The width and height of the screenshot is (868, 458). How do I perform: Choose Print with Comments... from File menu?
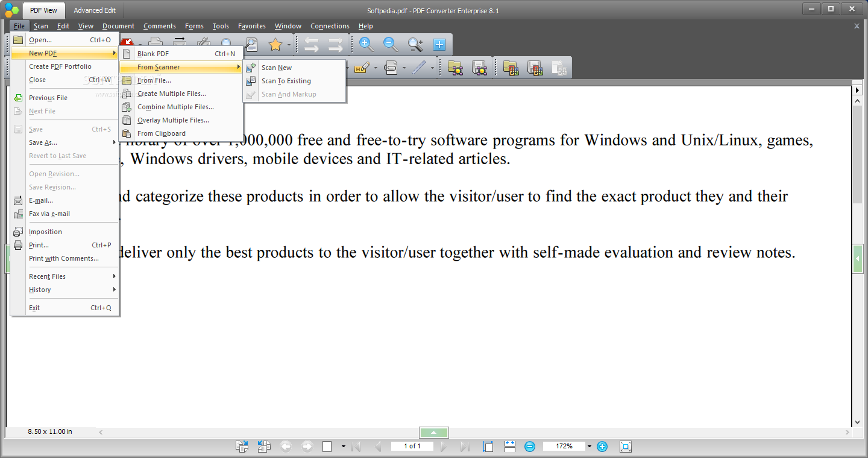(65, 258)
